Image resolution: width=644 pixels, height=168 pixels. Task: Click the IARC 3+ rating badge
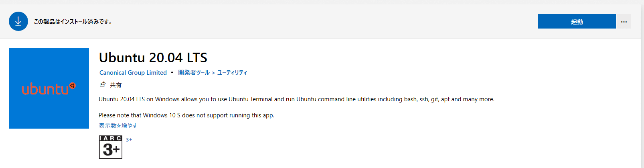click(x=111, y=147)
